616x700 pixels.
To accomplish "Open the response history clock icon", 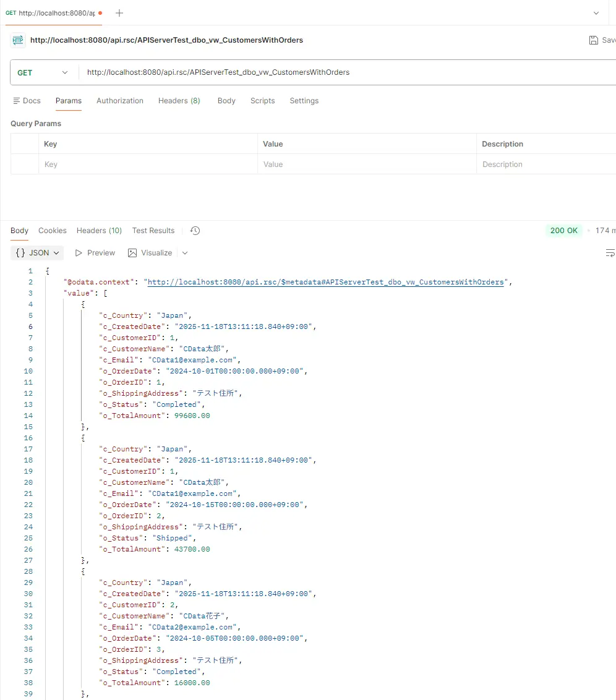I will coord(195,231).
